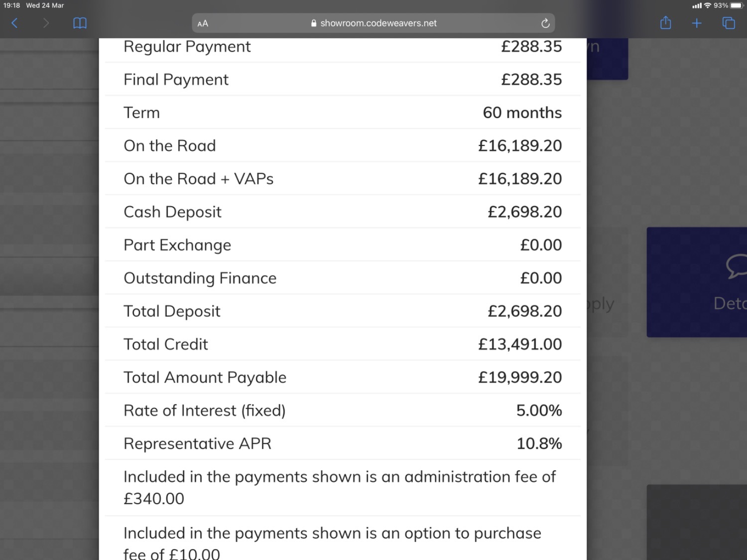The width and height of the screenshot is (747, 560).
Task: Add a new tab with plus icon
Action: tap(697, 23)
